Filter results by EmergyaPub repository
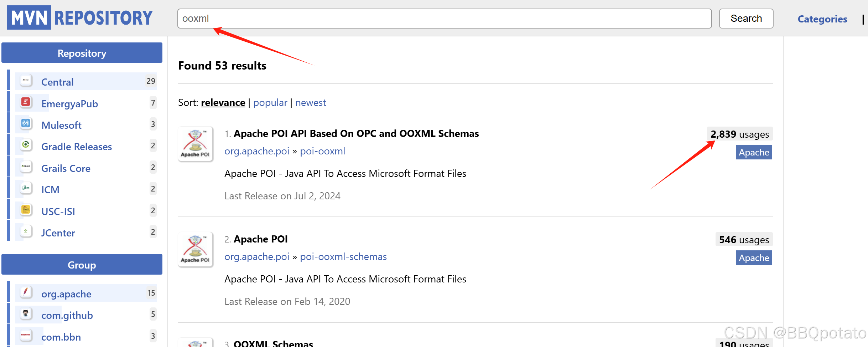 point(69,104)
